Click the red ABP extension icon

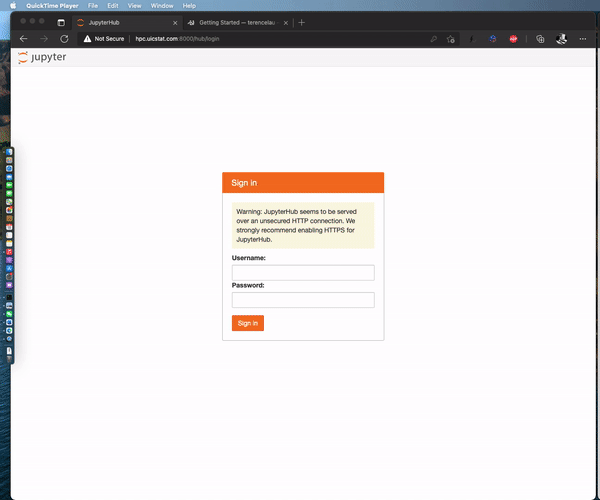tap(513, 39)
